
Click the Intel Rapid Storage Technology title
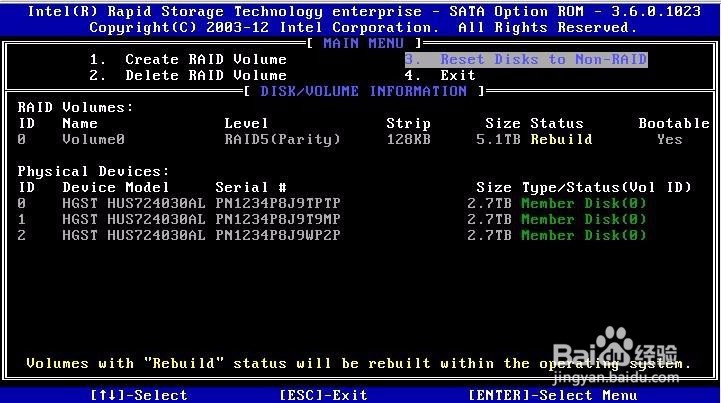pos(364,12)
